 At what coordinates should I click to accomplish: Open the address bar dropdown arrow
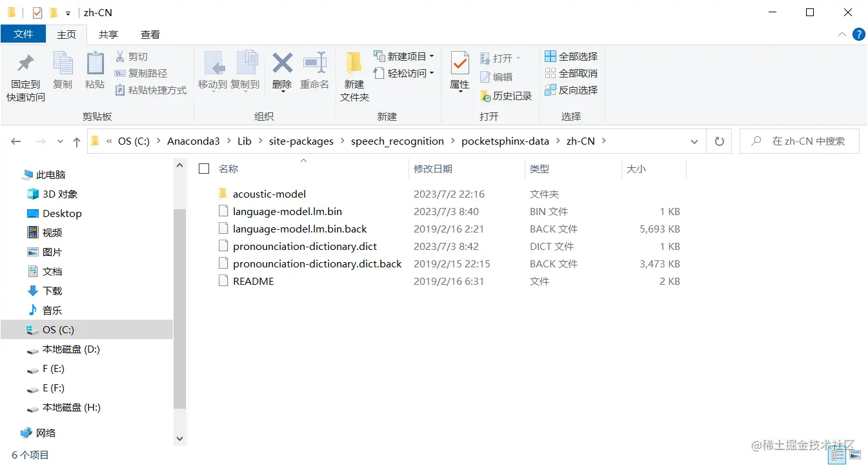(x=694, y=141)
